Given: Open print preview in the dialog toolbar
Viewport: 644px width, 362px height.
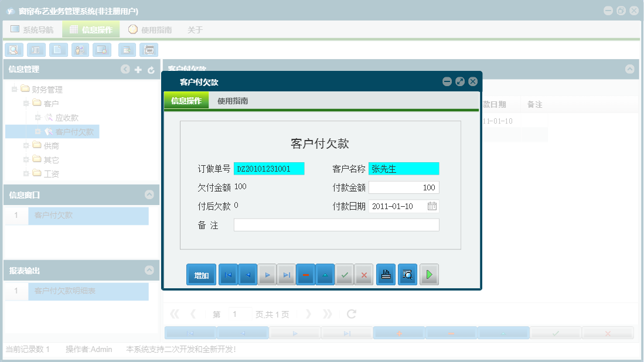Looking at the screenshot, I should tap(407, 274).
